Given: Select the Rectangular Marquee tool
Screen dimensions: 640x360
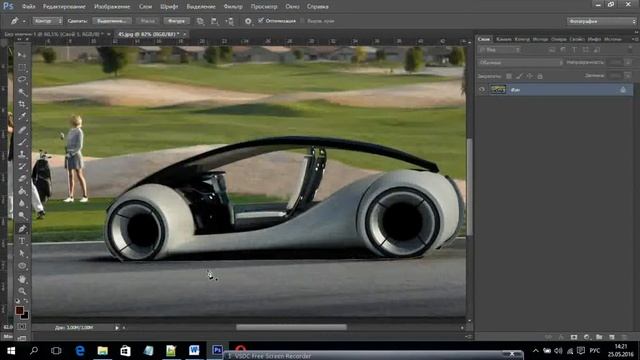Looking at the screenshot, I should tap(22, 67).
